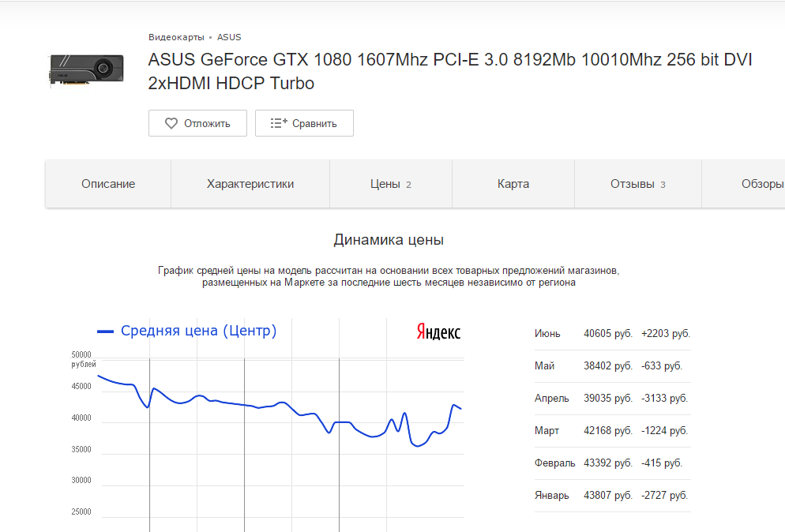Click the reviews count 3 badge
Image resolution: width=785 pixels, height=532 pixels.
pyautogui.click(x=663, y=185)
